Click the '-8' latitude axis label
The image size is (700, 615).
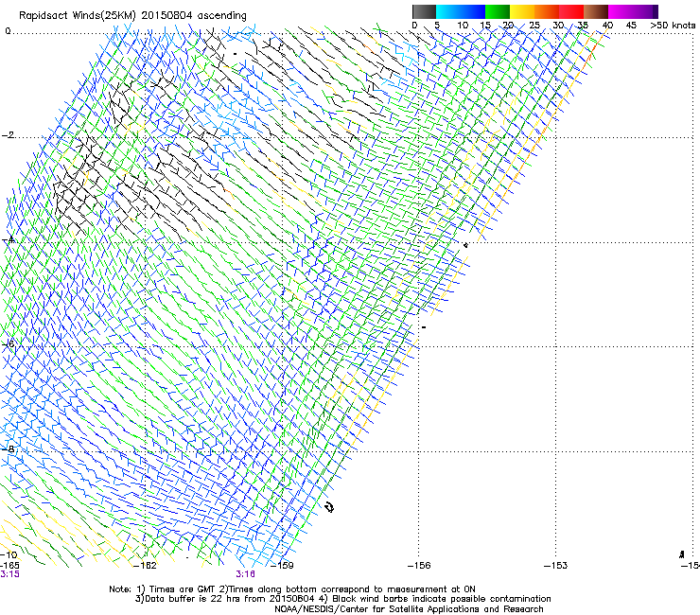(8, 448)
